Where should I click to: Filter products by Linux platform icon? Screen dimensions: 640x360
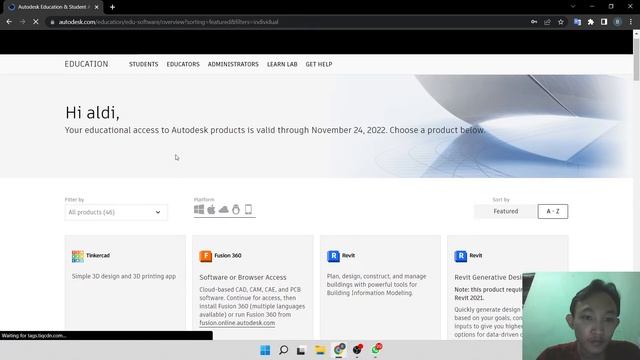click(236, 210)
